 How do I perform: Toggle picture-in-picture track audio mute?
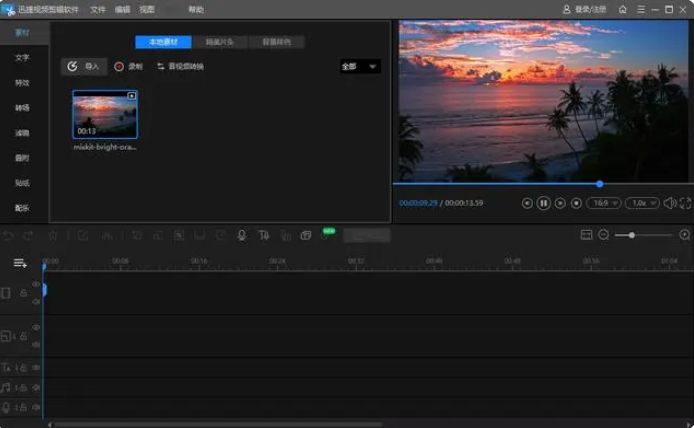[x=36, y=344]
